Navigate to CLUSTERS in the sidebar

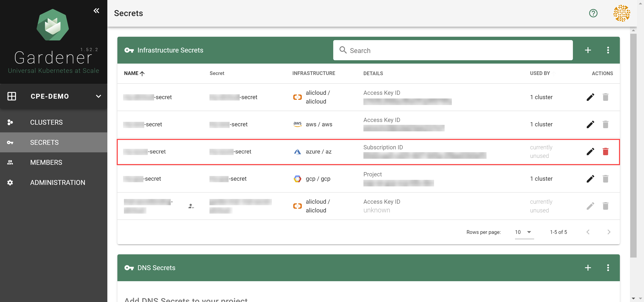(x=46, y=122)
